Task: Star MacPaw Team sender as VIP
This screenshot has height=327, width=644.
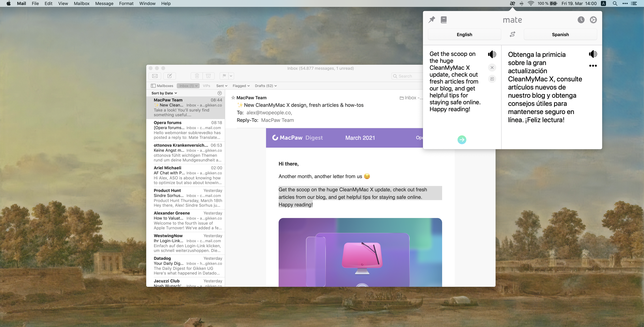Action: tap(233, 98)
